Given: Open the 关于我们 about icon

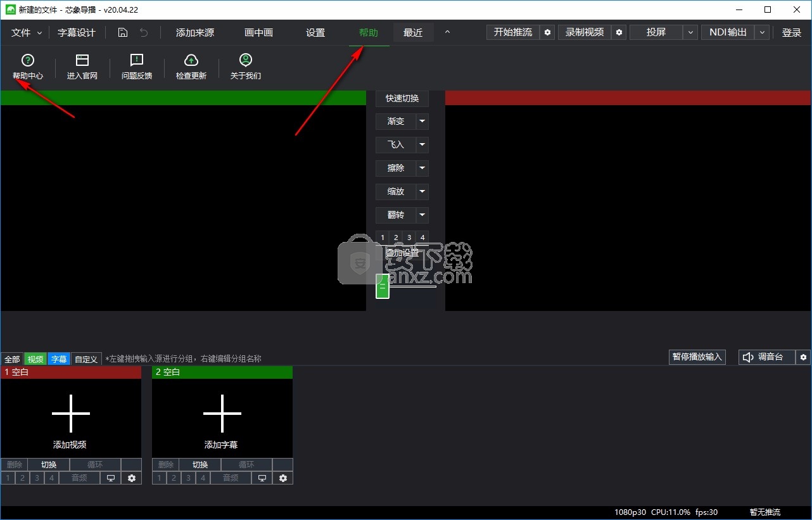Looking at the screenshot, I should 246,60.
